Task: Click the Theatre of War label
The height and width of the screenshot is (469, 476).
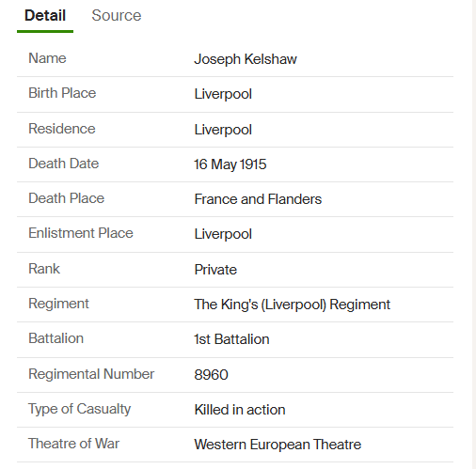Action: [x=74, y=444]
